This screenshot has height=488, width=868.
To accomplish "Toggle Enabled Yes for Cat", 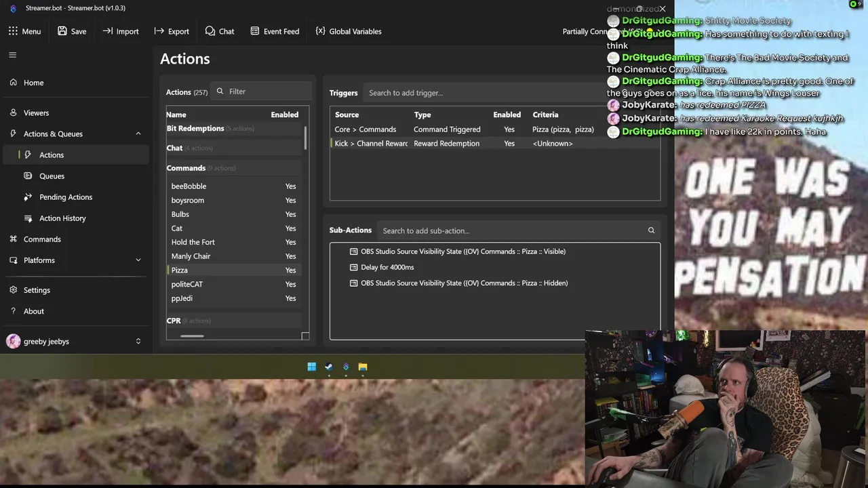I will (x=290, y=228).
